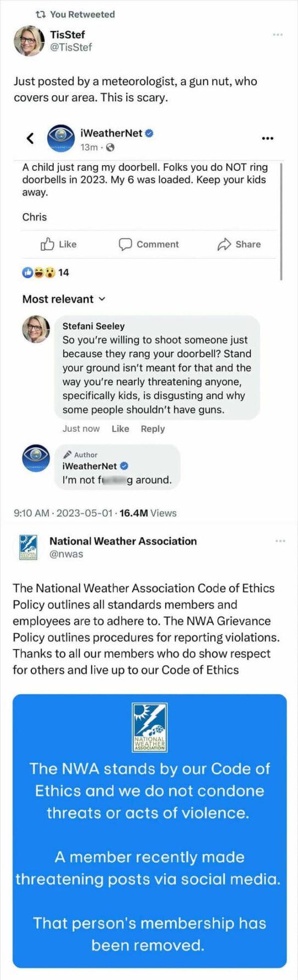Screen dimensions: 298x980
Task: Click globe public audience icon next to 13m
Action: 110,147
